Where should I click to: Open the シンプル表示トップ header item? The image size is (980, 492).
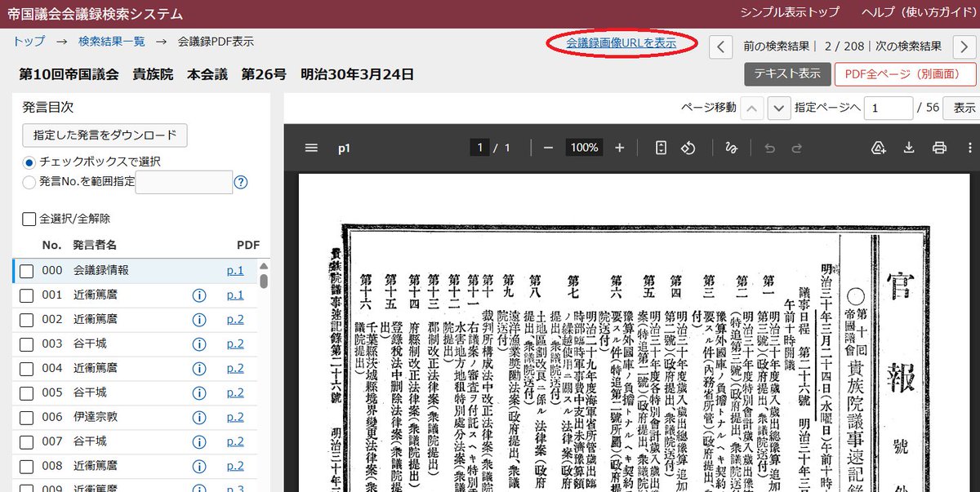(x=789, y=14)
